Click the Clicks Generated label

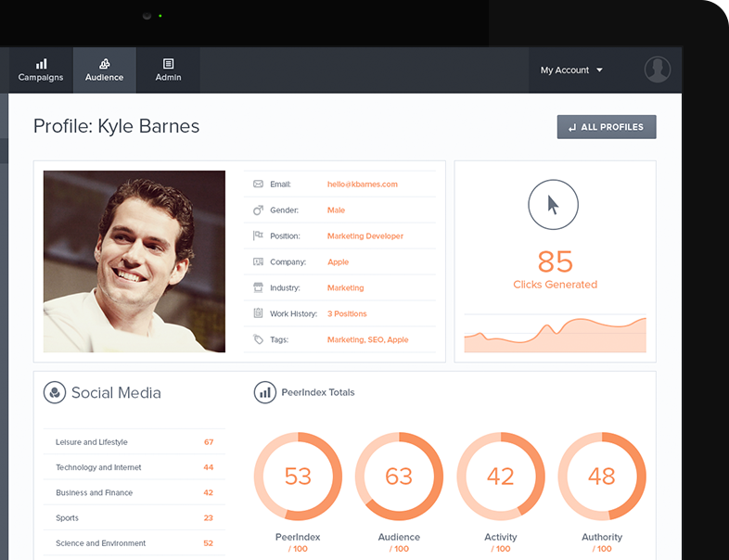(x=556, y=285)
